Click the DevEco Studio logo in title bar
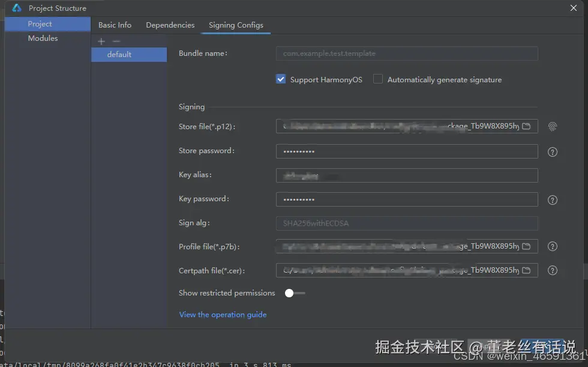This screenshot has height=367, width=588. (16, 8)
